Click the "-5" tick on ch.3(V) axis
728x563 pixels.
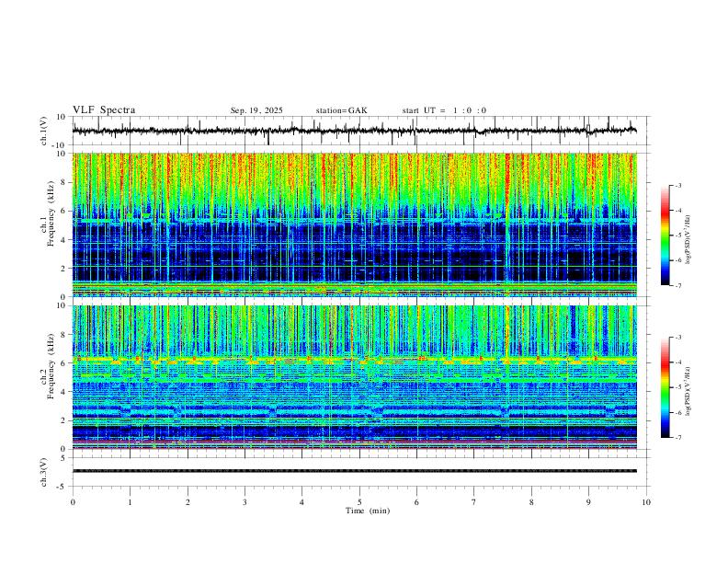63,487
